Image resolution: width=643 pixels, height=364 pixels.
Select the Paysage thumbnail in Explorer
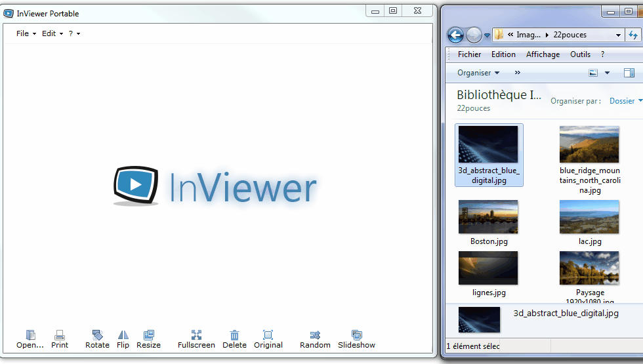pyautogui.click(x=589, y=268)
